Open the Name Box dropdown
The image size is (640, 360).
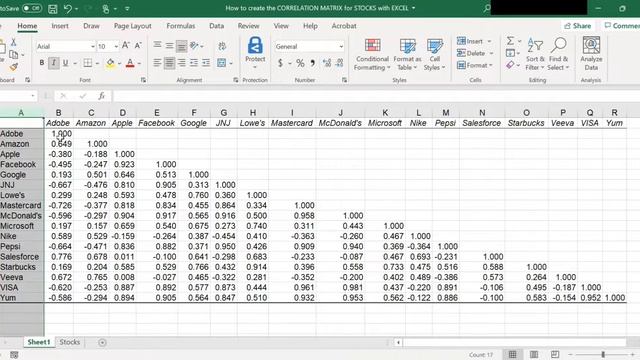point(33,96)
